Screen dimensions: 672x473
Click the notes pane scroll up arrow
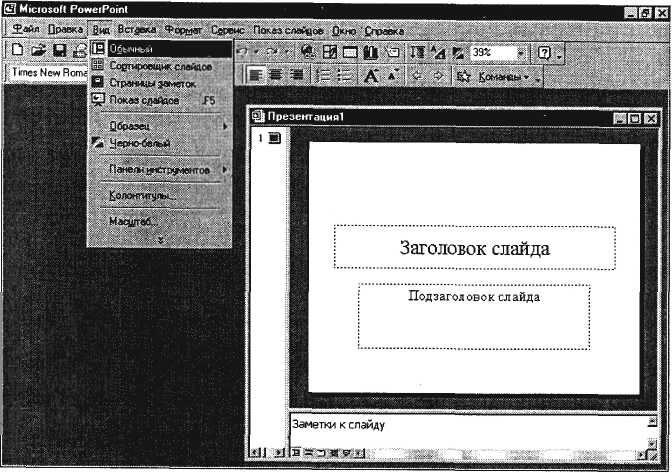coord(652,421)
